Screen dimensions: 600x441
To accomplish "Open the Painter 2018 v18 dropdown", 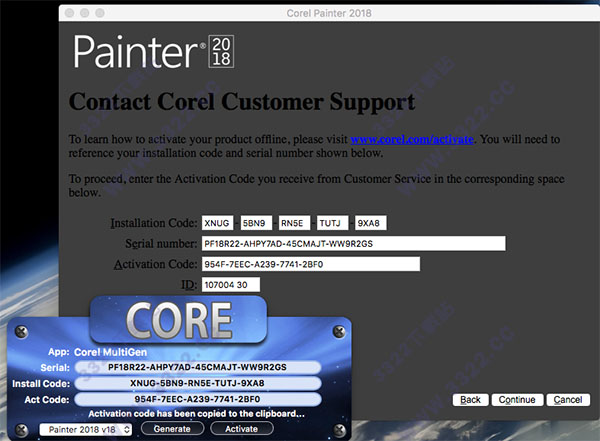I will point(86,430).
